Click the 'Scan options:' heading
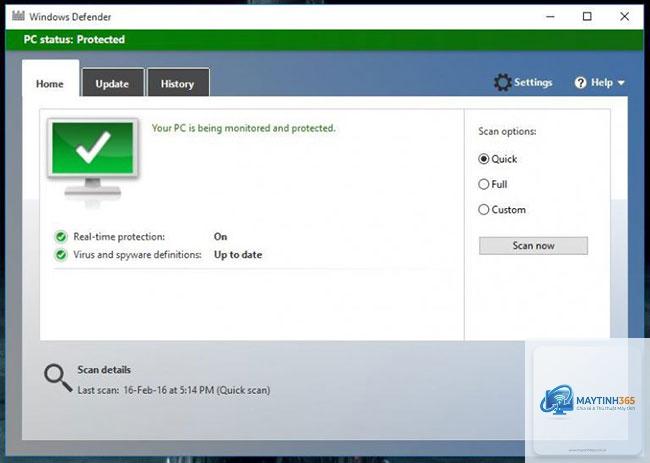 pos(507,131)
